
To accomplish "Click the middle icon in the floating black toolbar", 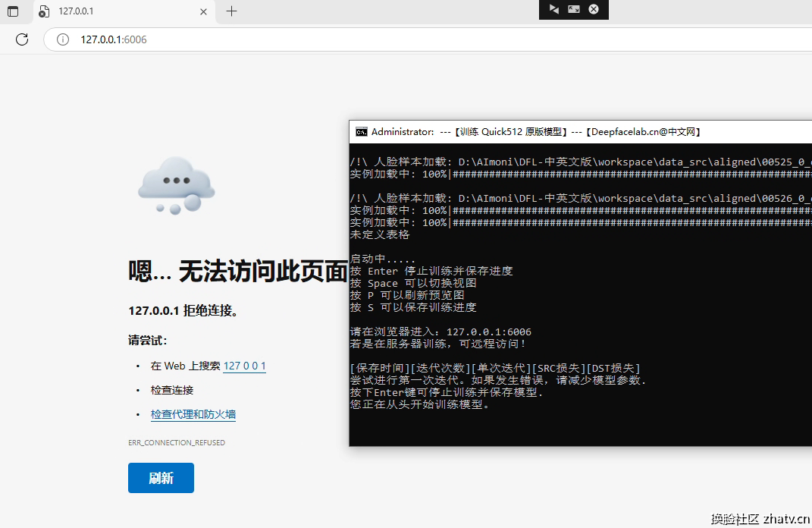I will pos(574,9).
